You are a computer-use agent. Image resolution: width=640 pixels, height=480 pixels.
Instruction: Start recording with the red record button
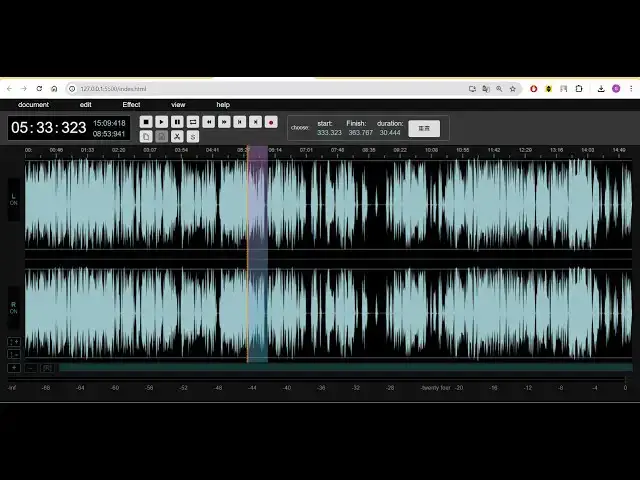[271, 122]
